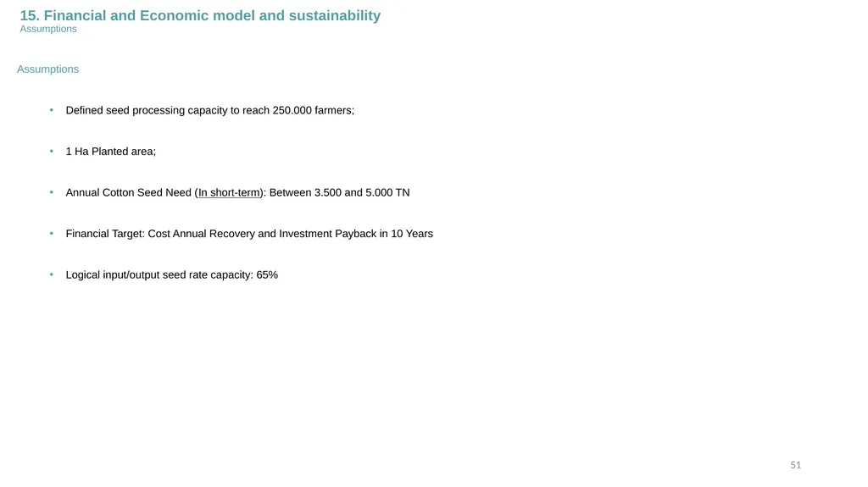The height and width of the screenshot is (487, 868).
Task: Click the slide title about Financial and Economic model
Action: [200, 15]
